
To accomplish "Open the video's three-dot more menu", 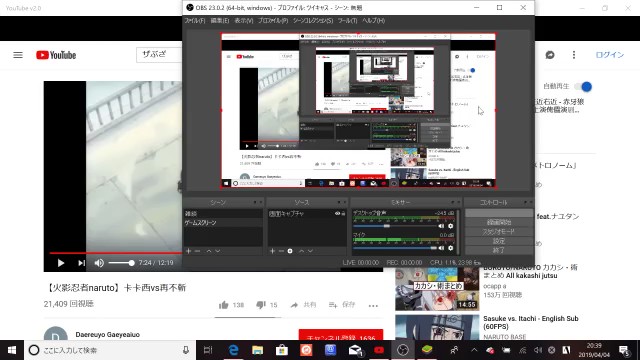I will pyautogui.click(x=373, y=305).
